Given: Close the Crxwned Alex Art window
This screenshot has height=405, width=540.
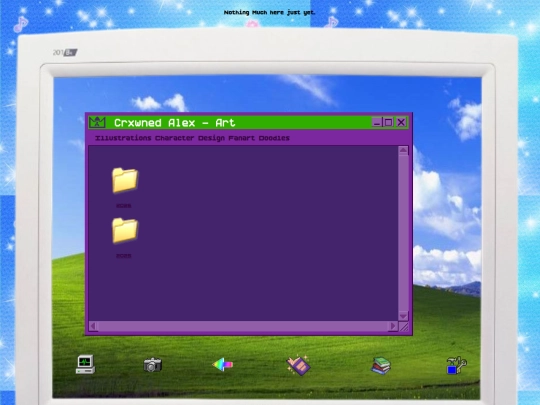Looking at the screenshot, I should 401,122.
